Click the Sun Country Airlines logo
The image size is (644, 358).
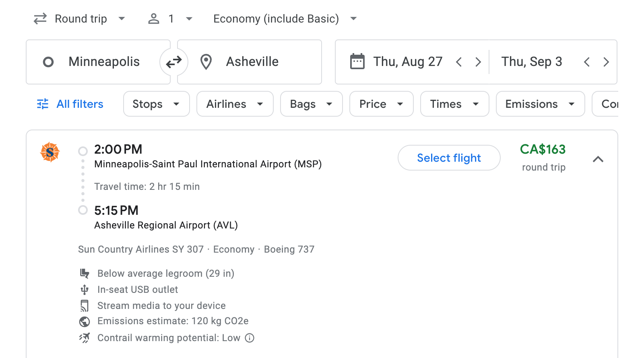point(50,152)
